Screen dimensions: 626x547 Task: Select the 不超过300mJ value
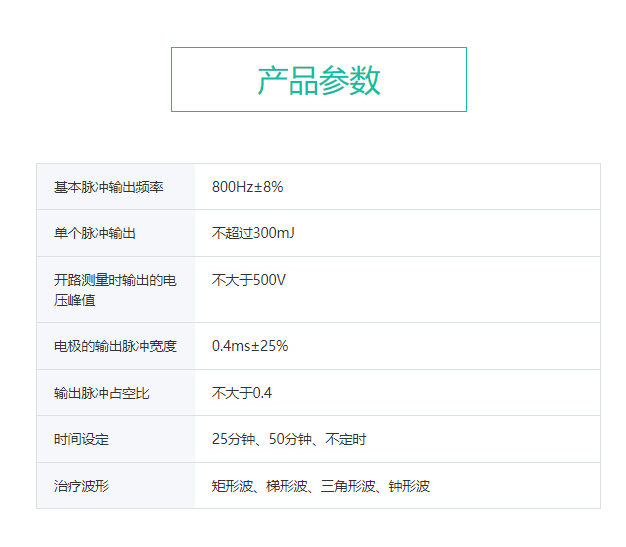[253, 233]
